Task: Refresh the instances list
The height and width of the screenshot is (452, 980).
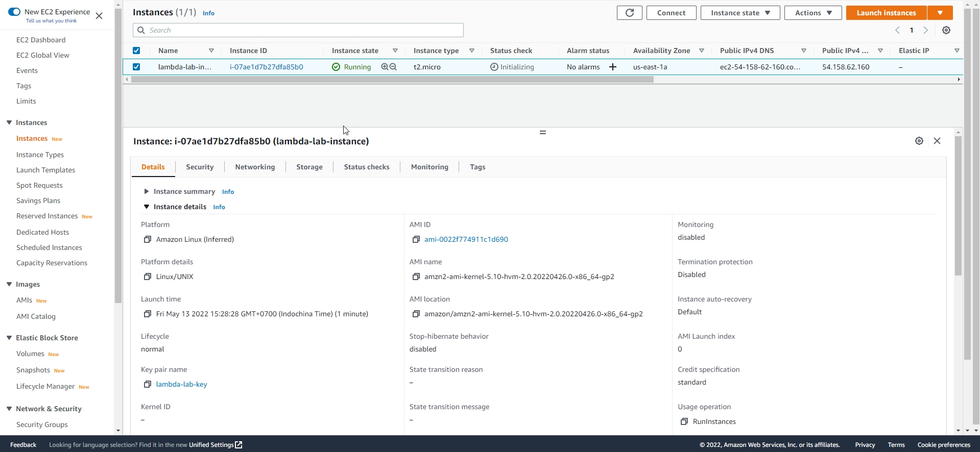Action: tap(630, 13)
